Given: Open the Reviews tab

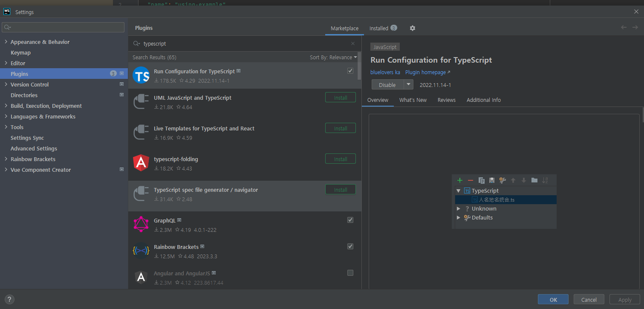Looking at the screenshot, I should point(447,100).
